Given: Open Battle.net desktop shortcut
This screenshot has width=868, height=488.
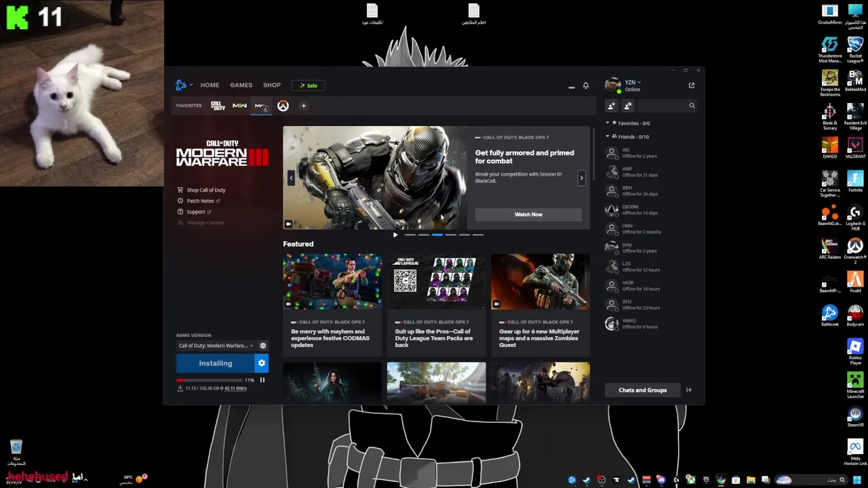Looking at the screenshot, I should coord(830,315).
